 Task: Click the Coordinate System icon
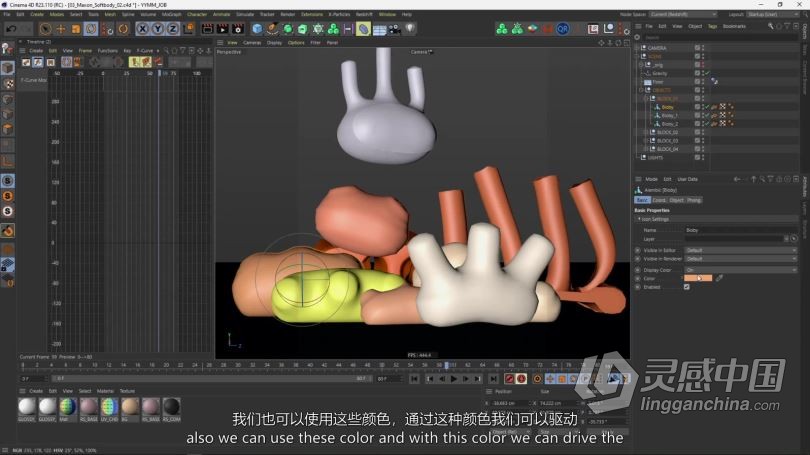(x=189, y=29)
